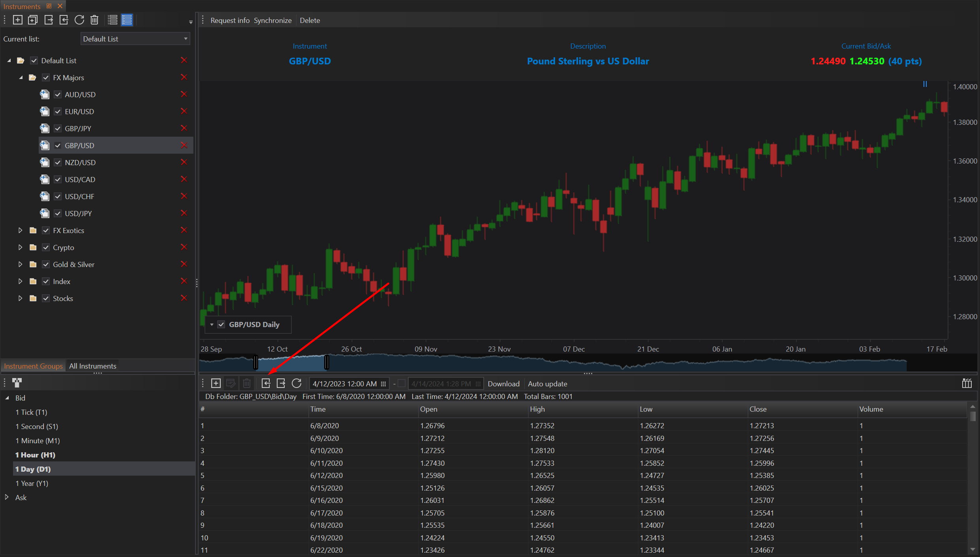Image resolution: width=980 pixels, height=557 pixels.
Task: Expand the FX Exotics folder
Action: (x=20, y=230)
